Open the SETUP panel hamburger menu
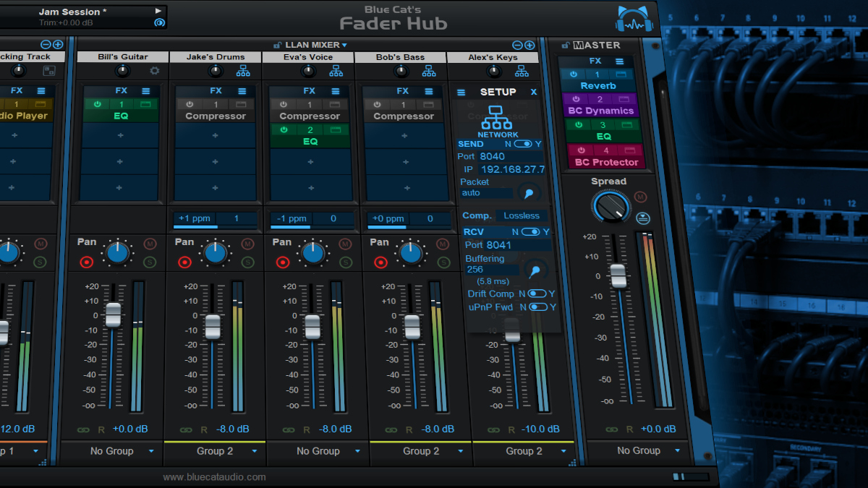This screenshot has width=868, height=488. click(461, 93)
